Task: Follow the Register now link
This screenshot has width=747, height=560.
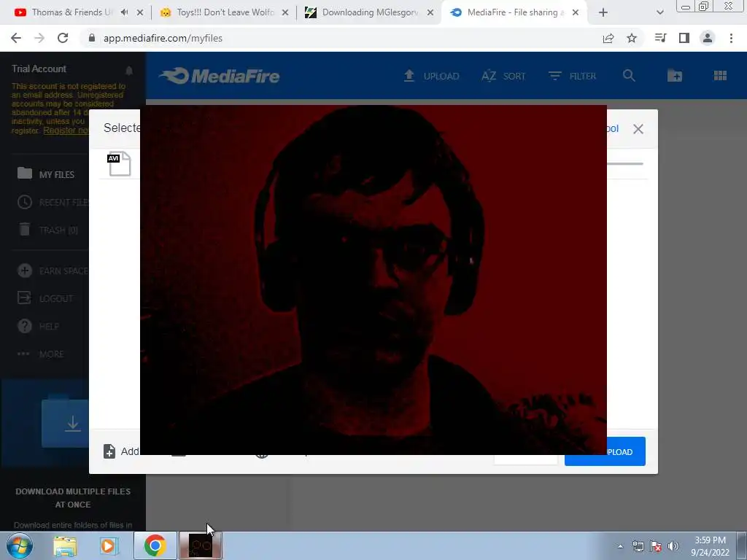Action: pos(66,131)
